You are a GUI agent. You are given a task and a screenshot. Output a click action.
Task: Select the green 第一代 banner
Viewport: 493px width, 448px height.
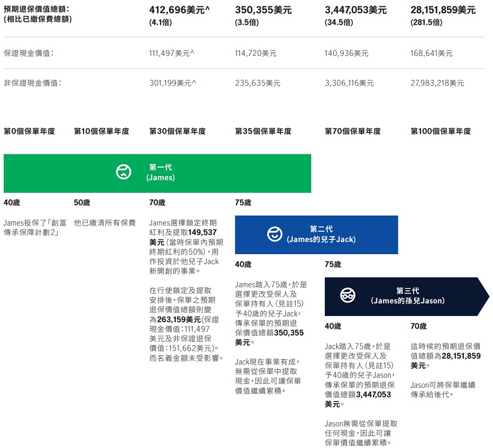[x=158, y=173]
